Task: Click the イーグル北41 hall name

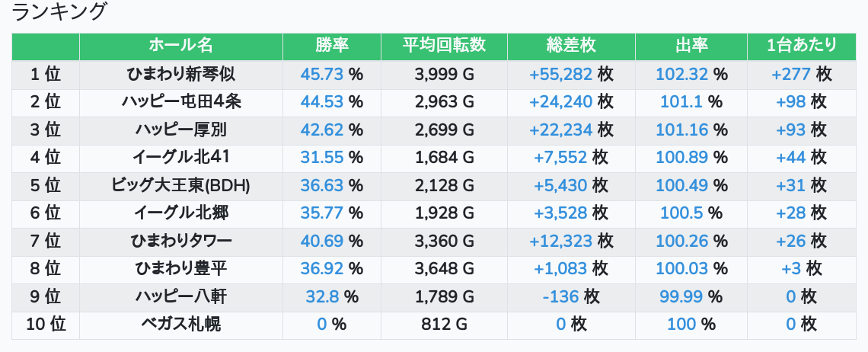Action: point(180,157)
